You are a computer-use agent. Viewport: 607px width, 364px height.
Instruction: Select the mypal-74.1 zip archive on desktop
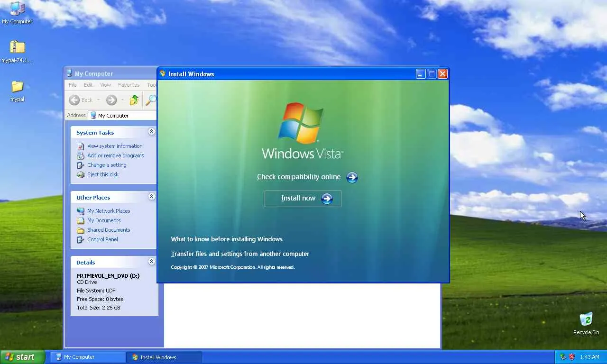(x=17, y=52)
